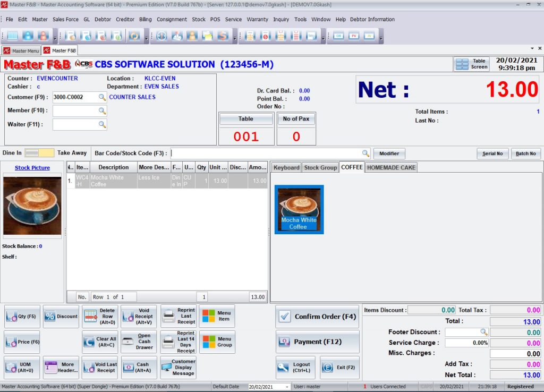This screenshot has height=392, width=544.
Task: Select the Mocha White Coffee menu tile
Action: (x=299, y=209)
